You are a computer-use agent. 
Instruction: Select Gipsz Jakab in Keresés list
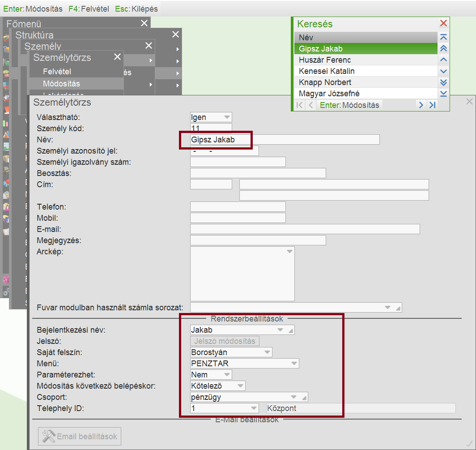click(x=366, y=49)
